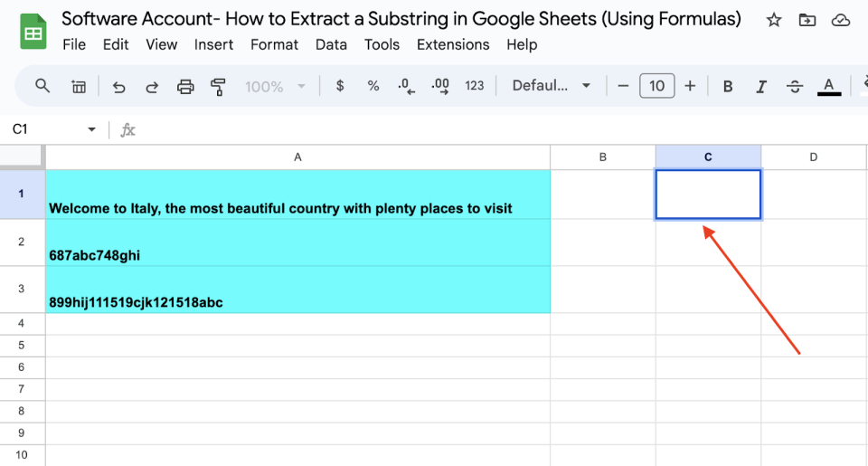Screen dimensions: 868x466
Task: Select cell with 'Welcome to Italy' text
Action: pyautogui.click(x=297, y=195)
